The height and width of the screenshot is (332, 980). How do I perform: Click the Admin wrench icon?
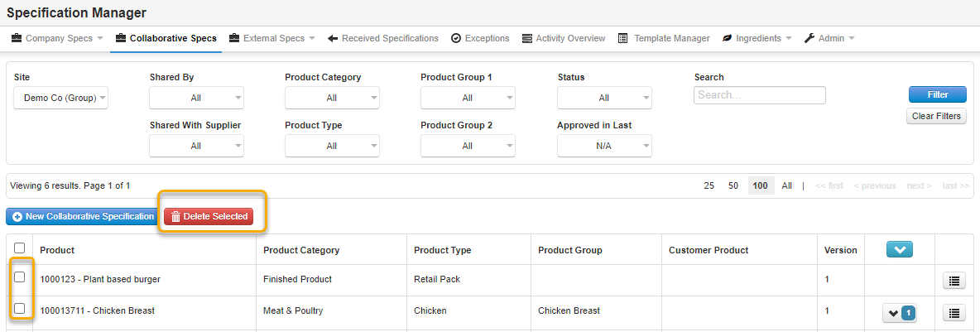(809, 38)
